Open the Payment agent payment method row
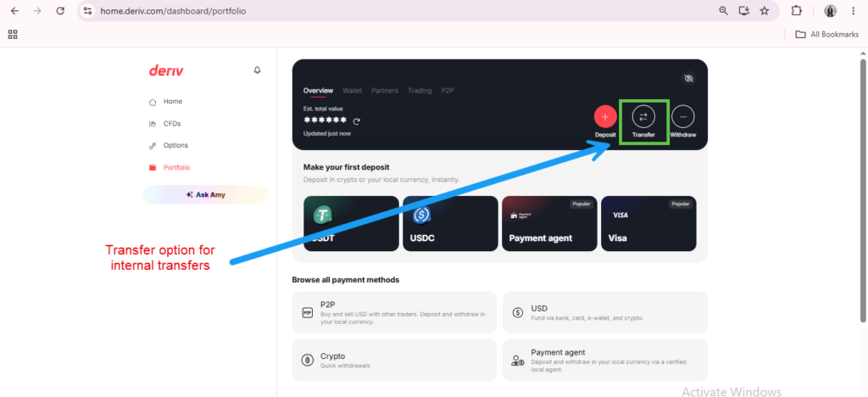The image size is (868, 397). click(x=605, y=361)
